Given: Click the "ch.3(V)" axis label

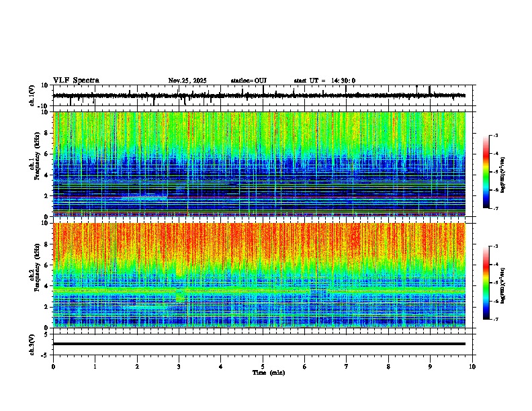Looking at the screenshot, I should [x=32, y=345].
